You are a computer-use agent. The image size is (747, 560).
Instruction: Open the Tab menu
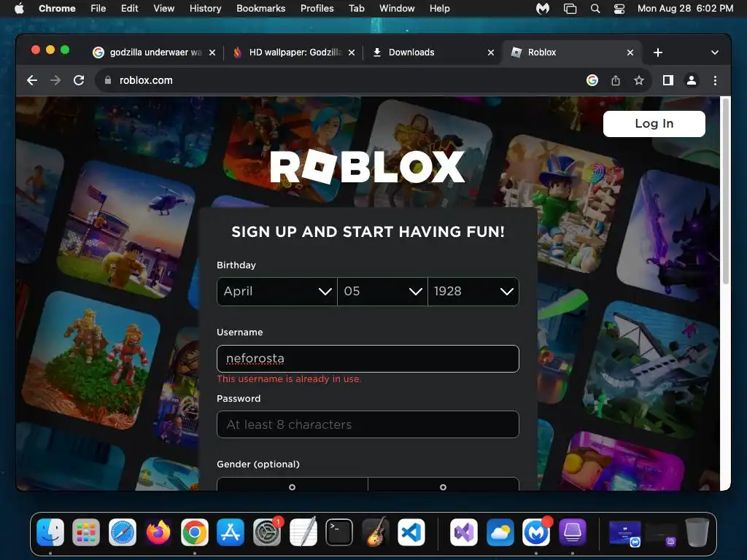click(x=356, y=9)
